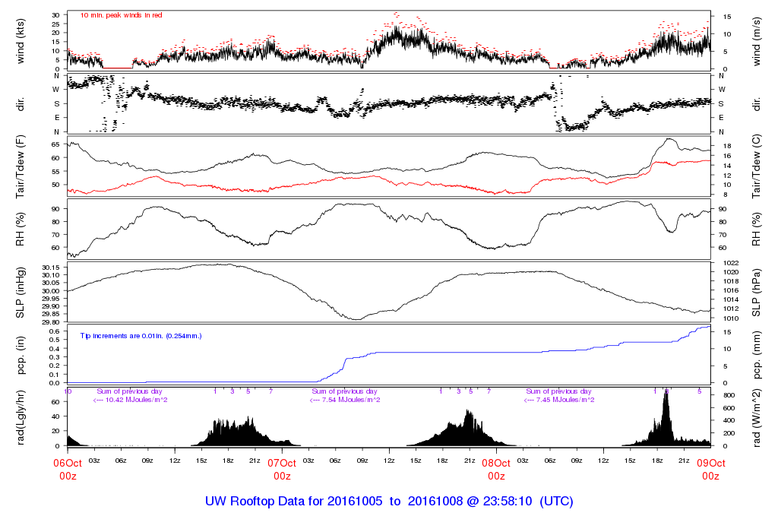This screenshot has height=532, width=778.
Task: Click the '55' Fahrenheit tick label
Action: click(x=55, y=171)
